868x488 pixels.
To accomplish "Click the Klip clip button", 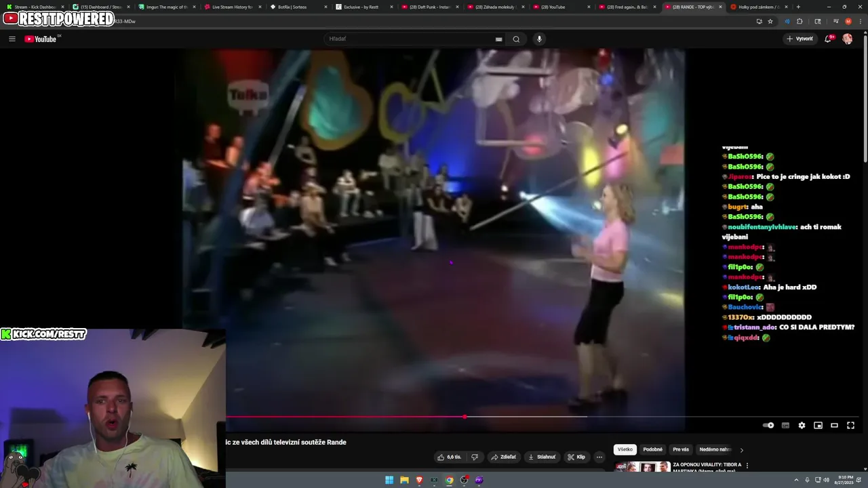I will 576,457.
